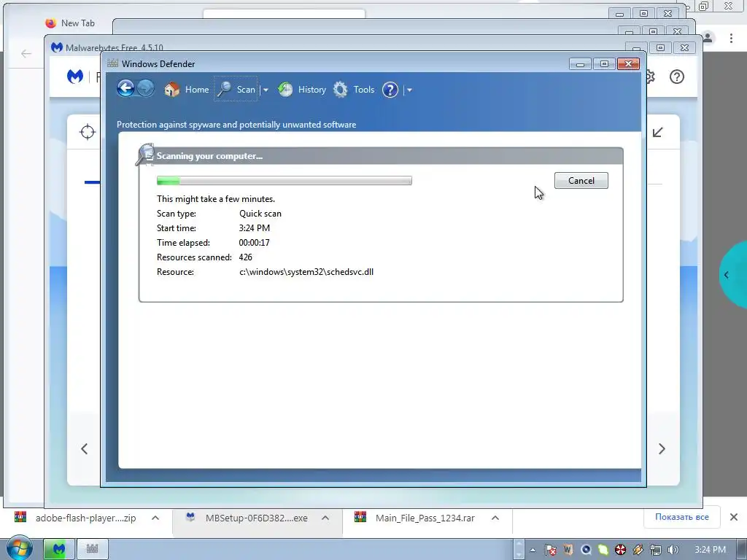Viewport: 747px width, 560px height.
Task: Click the Quick scan type value
Action: pyautogui.click(x=260, y=214)
